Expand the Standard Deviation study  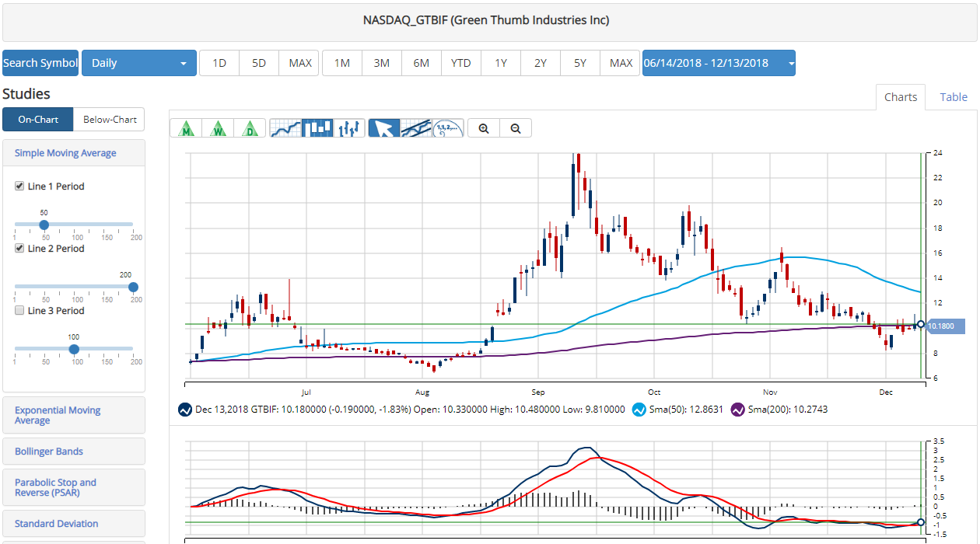(x=74, y=524)
